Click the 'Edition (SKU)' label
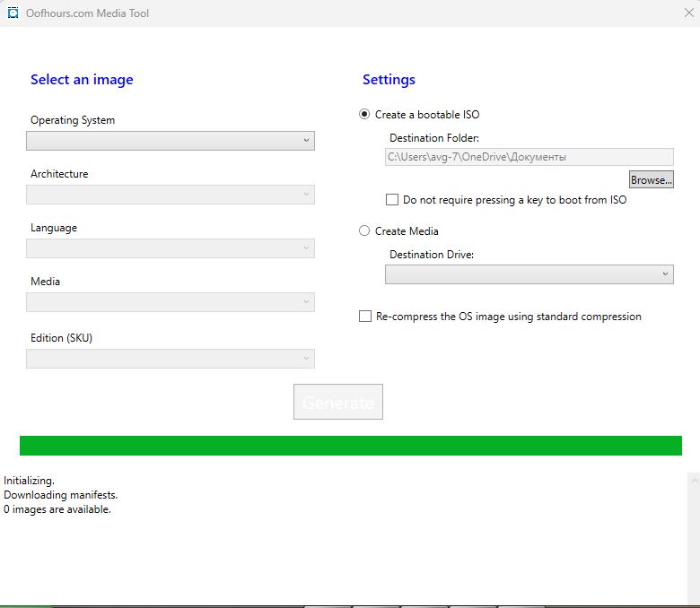Viewport: 700px width, 608px height. 62,338
